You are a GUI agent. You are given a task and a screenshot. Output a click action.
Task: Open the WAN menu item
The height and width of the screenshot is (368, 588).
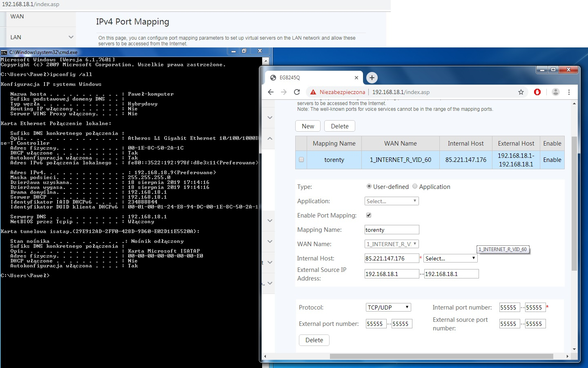[17, 16]
